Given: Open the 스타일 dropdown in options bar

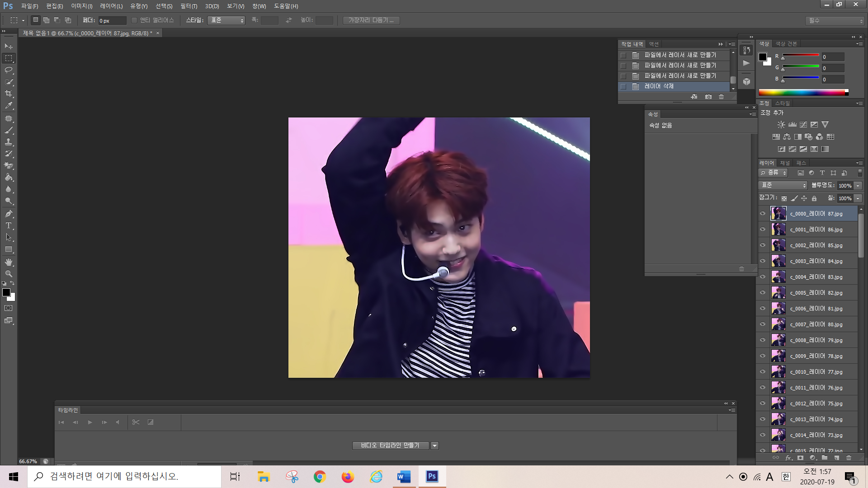Looking at the screenshot, I should click(226, 20).
